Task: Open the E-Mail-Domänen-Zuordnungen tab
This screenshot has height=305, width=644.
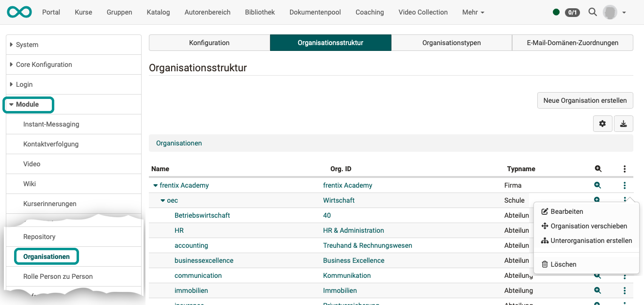Action: [x=572, y=43]
